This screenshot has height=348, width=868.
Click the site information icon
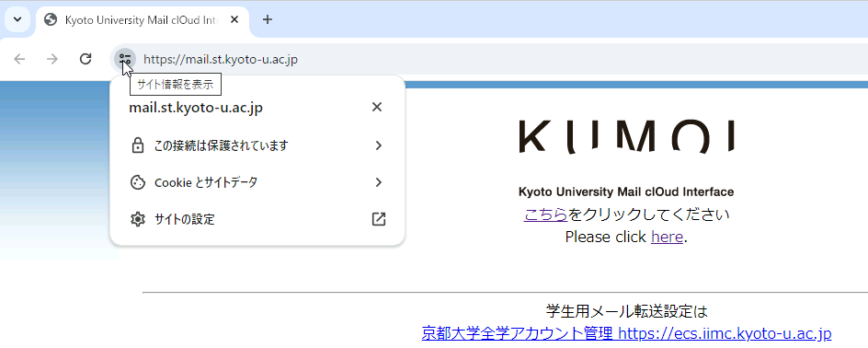coord(125,59)
